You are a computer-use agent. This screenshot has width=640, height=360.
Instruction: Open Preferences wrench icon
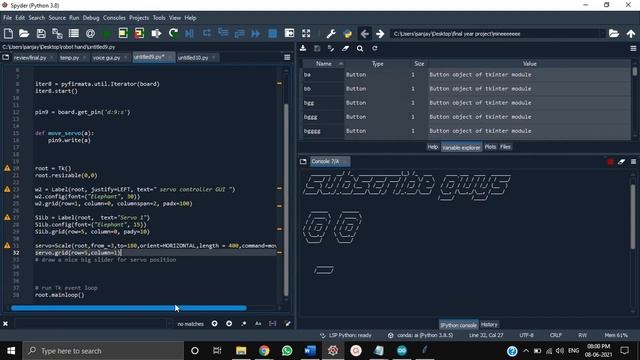(x=331, y=33)
